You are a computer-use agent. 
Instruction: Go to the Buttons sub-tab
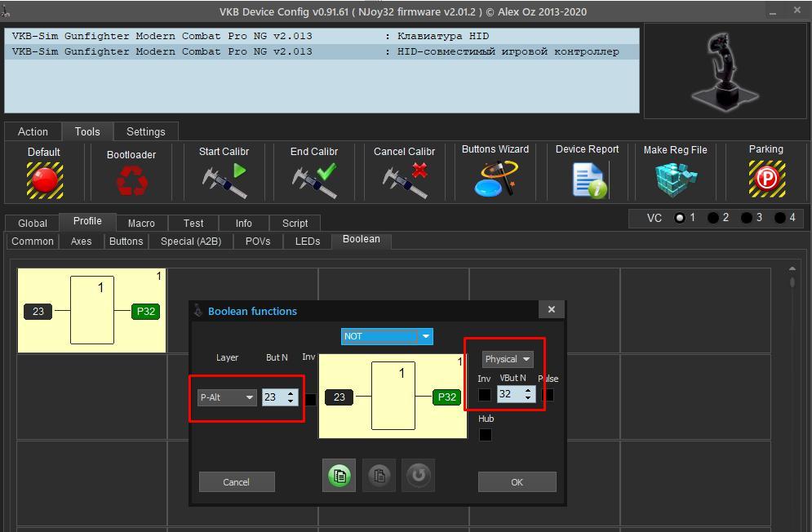(x=126, y=242)
